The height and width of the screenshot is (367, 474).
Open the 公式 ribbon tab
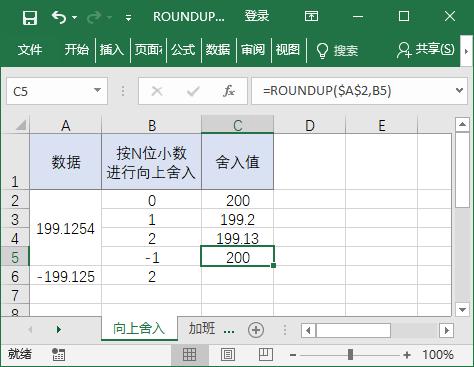[x=183, y=50]
